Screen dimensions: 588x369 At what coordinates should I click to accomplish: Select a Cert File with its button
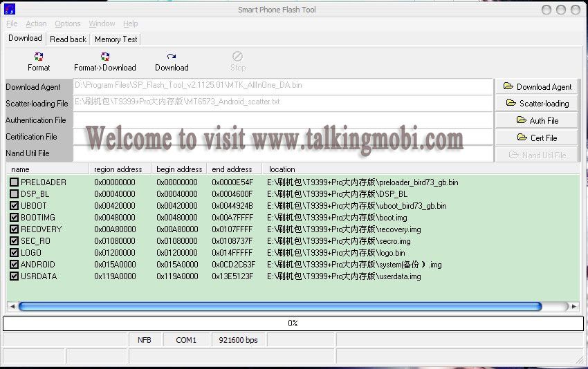[537, 138]
